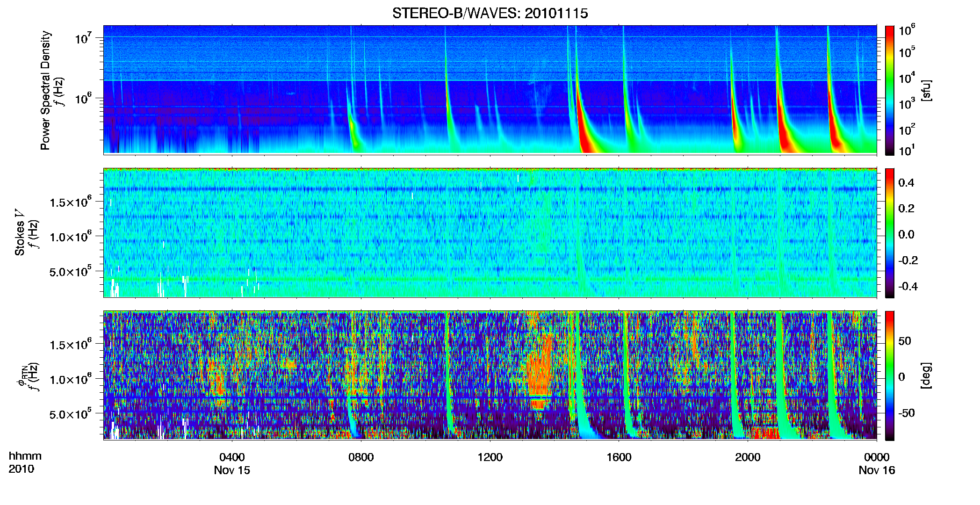Click the 1200 time tick label

(490, 457)
